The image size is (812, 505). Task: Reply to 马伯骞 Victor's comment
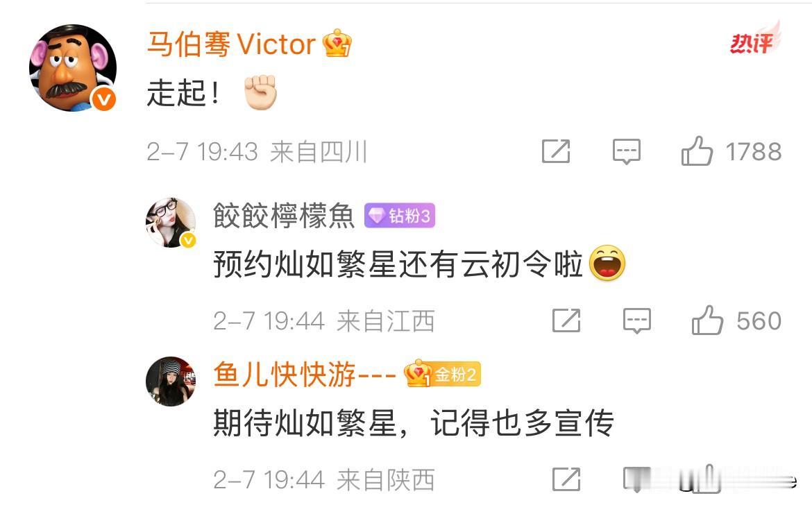click(x=627, y=152)
